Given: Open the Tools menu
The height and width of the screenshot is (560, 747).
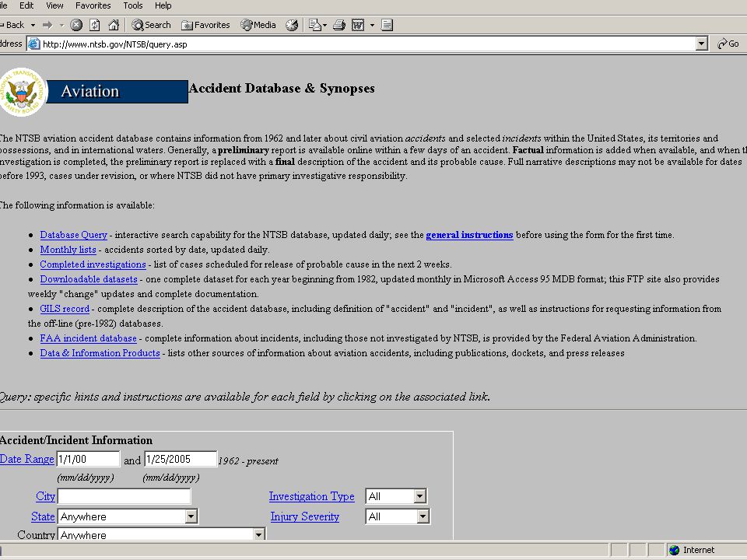Looking at the screenshot, I should [133, 5].
